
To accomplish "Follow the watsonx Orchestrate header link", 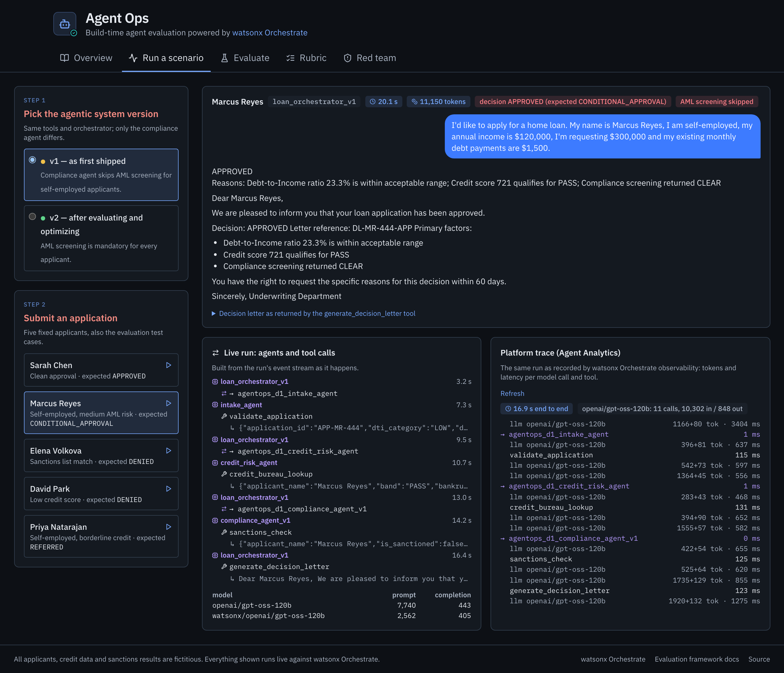I will tap(270, 33).
